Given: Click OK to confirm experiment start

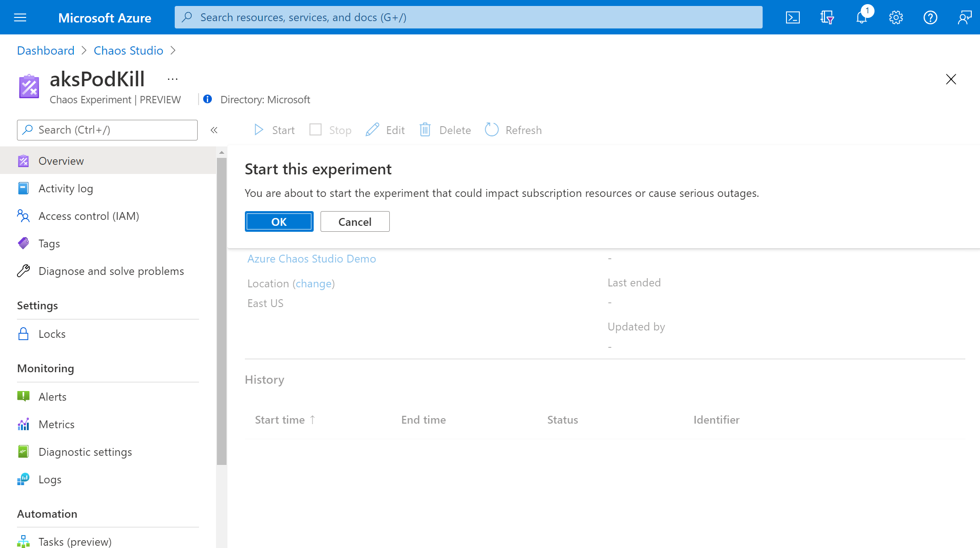Looking at the screenshot, I should pos(279,222).
